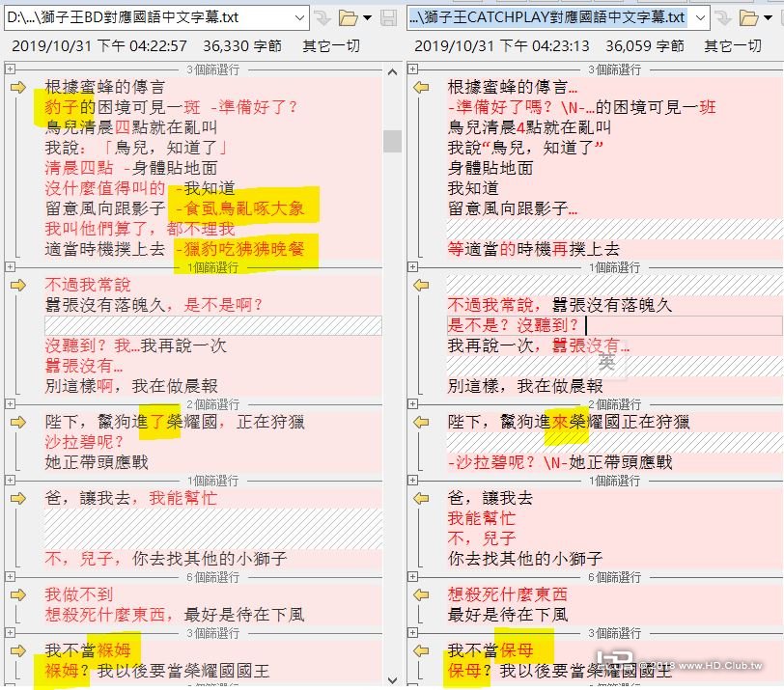Expand right 1個篩選行 section above 爸，讓我去

pyautogui.click(x=412, y=481)
